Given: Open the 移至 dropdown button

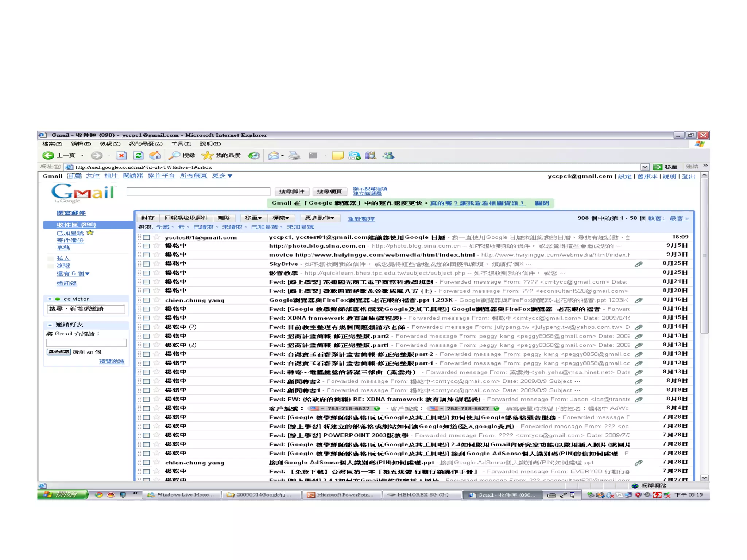Looking at the screenshot, I should pos(253,218).
